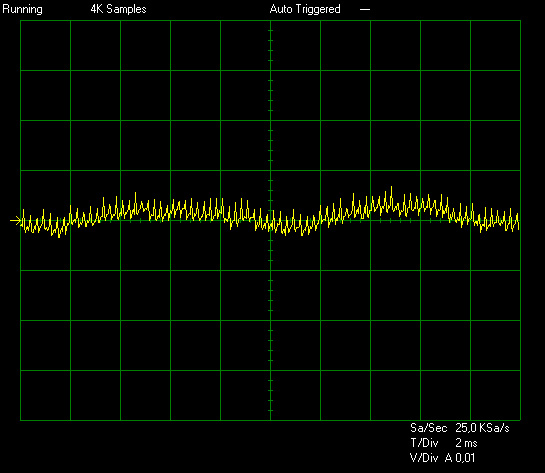Click the T/Div label

tap(424, 443)
